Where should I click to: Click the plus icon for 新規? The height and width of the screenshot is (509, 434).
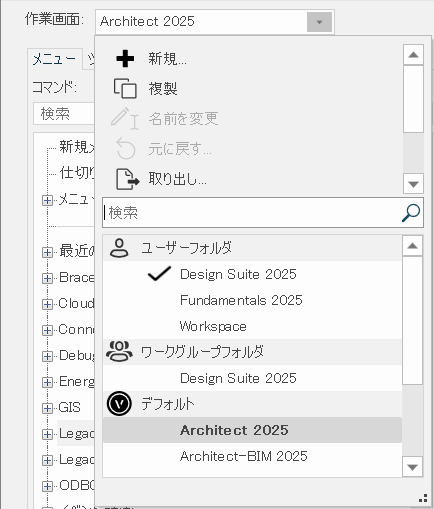point(125,59)
